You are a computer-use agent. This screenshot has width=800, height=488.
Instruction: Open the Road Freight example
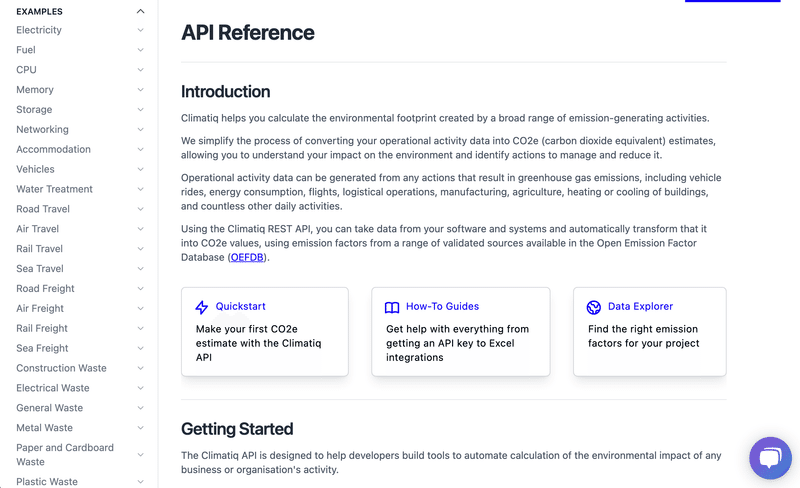(45, 289)
